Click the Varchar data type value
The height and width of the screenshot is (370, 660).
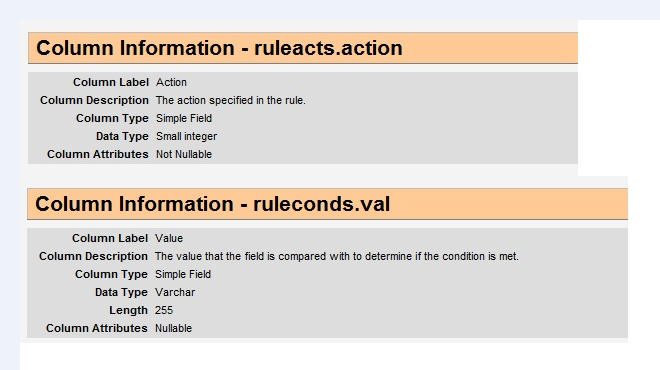pos(175,292)
